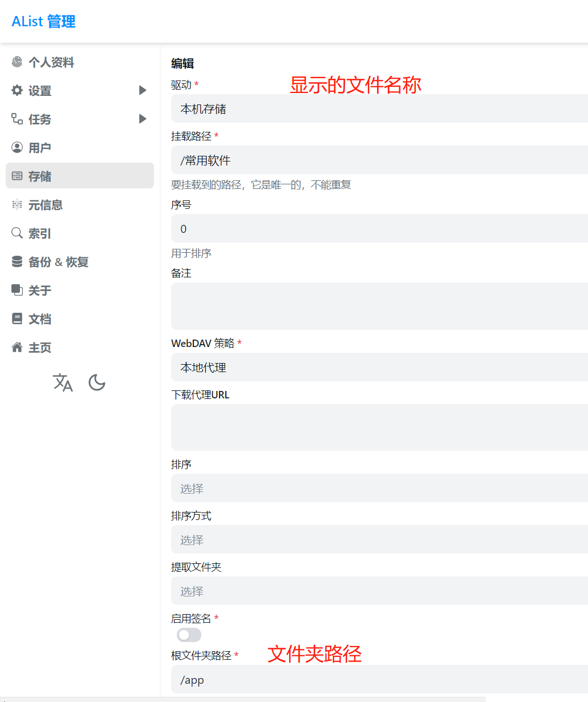Click the book icon beside 文档
This screenshot has height=702, width=588.
pyautogui.click(x=17, y=318)
